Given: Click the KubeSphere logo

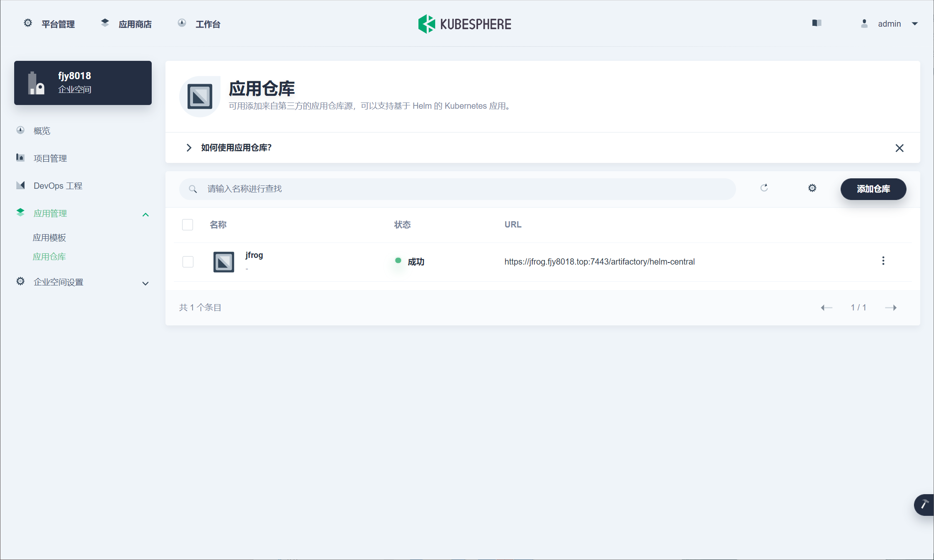Looking at the screenshot, I should (465, 24).
